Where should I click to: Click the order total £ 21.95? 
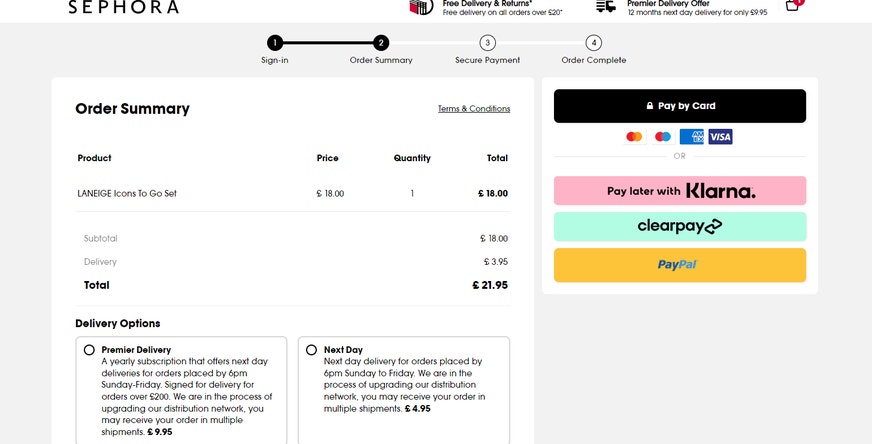pos(490,285)
